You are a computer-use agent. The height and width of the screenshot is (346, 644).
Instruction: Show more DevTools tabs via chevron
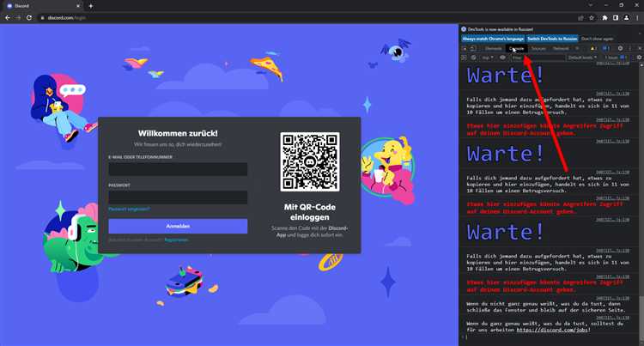pos(577,48)
